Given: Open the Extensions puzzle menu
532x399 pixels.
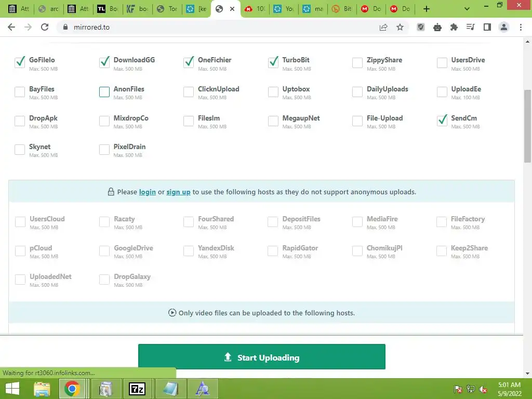Looking at the screenshot, I should [454, 27].
